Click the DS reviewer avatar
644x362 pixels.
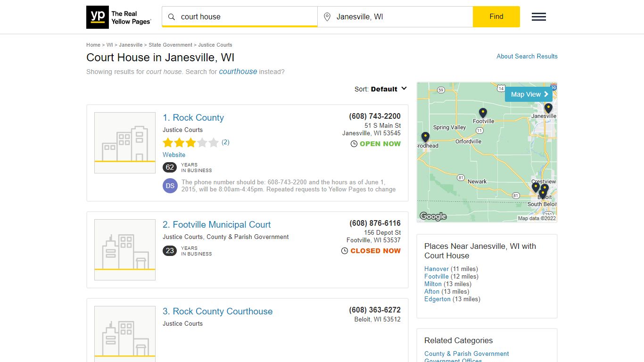[170, 186]
